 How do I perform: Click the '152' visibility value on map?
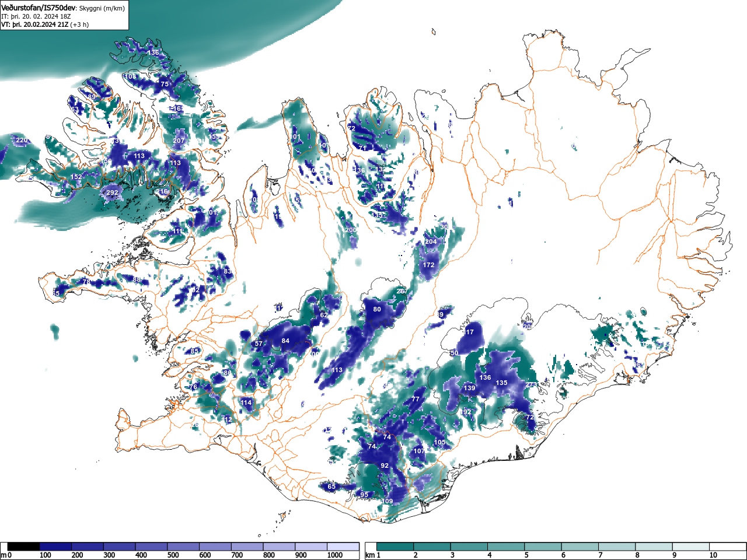coord(76,177)
